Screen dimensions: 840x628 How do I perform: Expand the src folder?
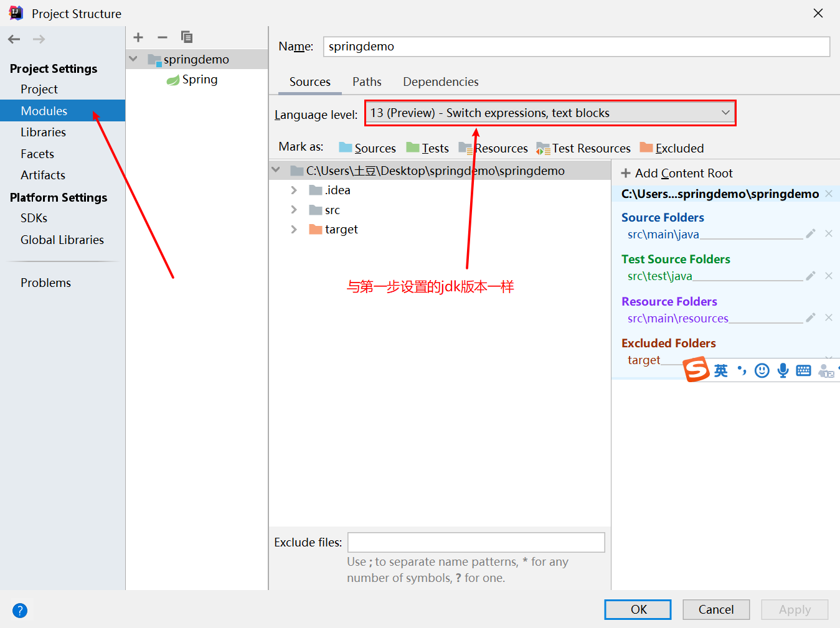click(x=294, y=210)
